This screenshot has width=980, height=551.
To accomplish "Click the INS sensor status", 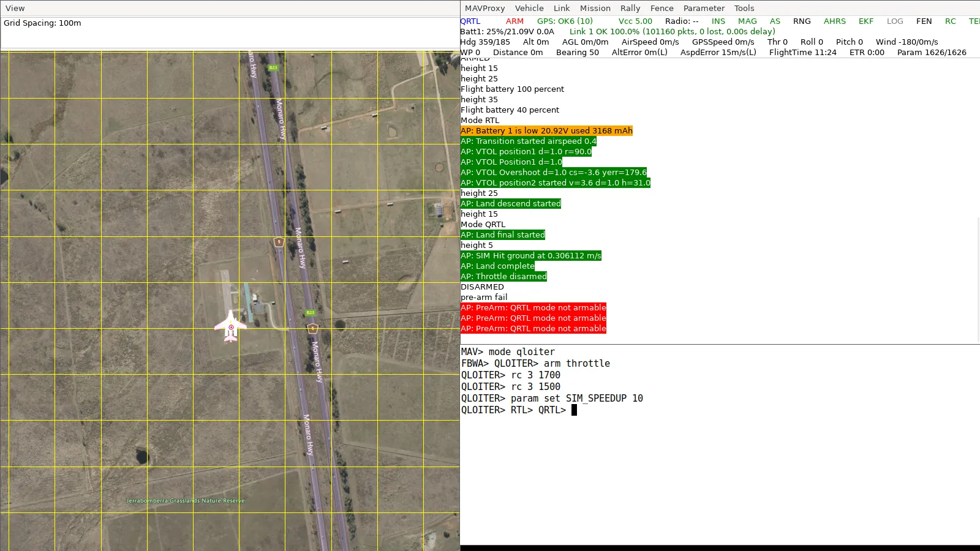I will pyautogui.click(x=718, y=21).
